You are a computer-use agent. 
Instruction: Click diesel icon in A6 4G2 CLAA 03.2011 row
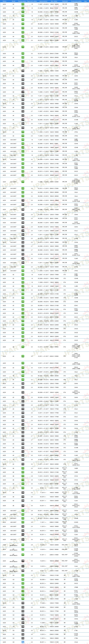23,501
